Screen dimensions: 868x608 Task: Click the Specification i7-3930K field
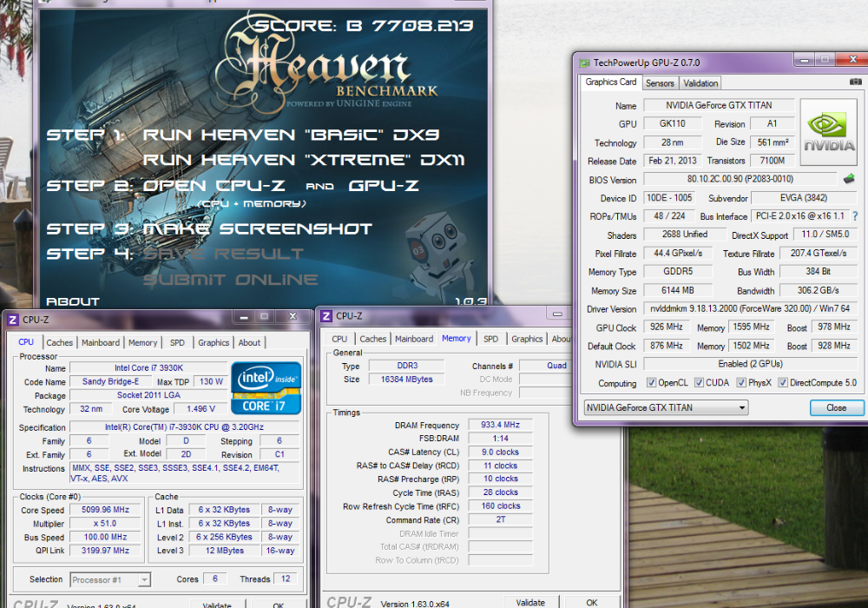point(184,427)
